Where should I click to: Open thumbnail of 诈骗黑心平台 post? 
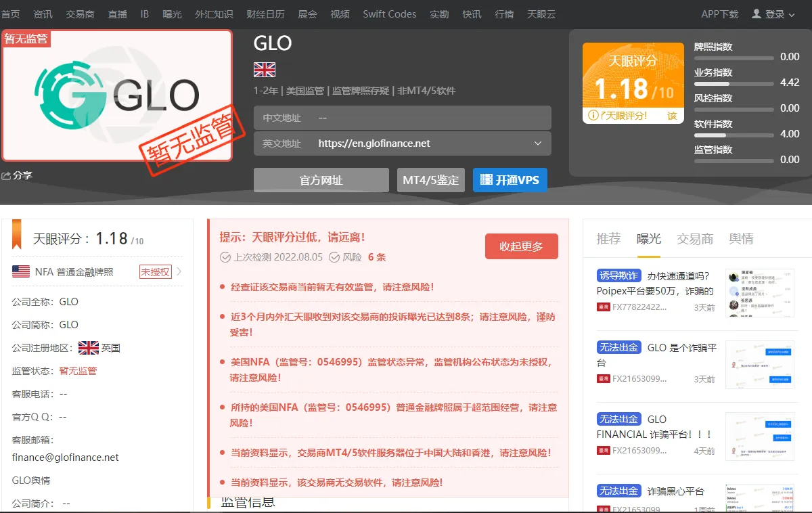point(759,498)
